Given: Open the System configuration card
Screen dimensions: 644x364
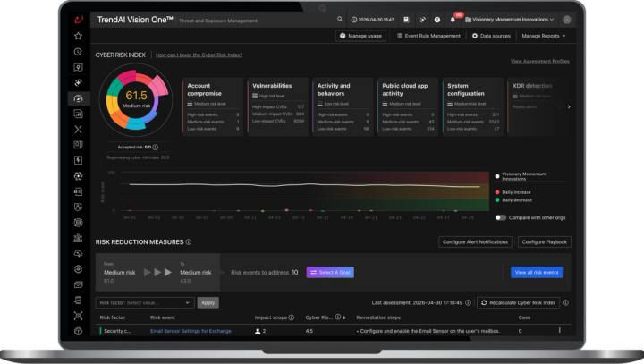Looking at the screenshot, I should pyautogui.click(x=473, y=106).
